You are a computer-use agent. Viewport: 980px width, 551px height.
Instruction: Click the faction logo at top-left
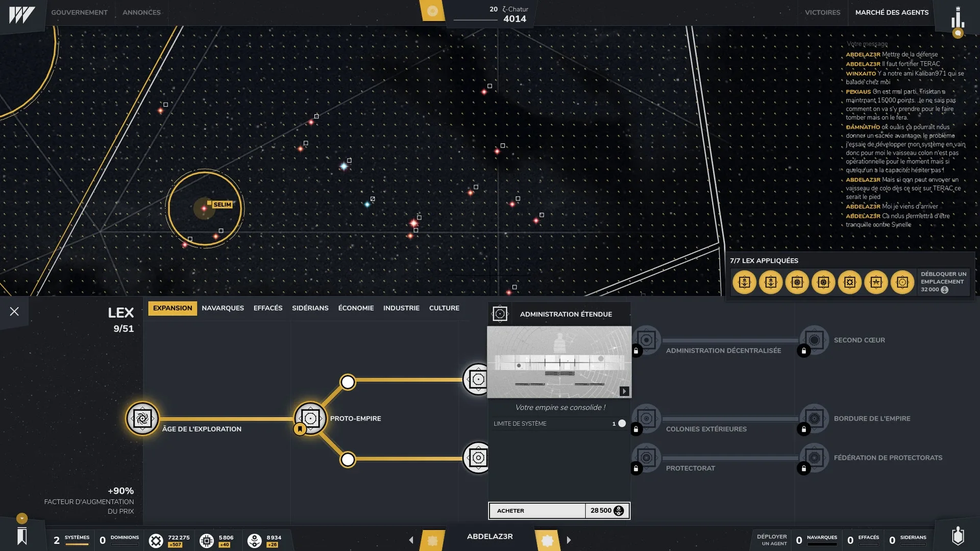coord(21,14)
